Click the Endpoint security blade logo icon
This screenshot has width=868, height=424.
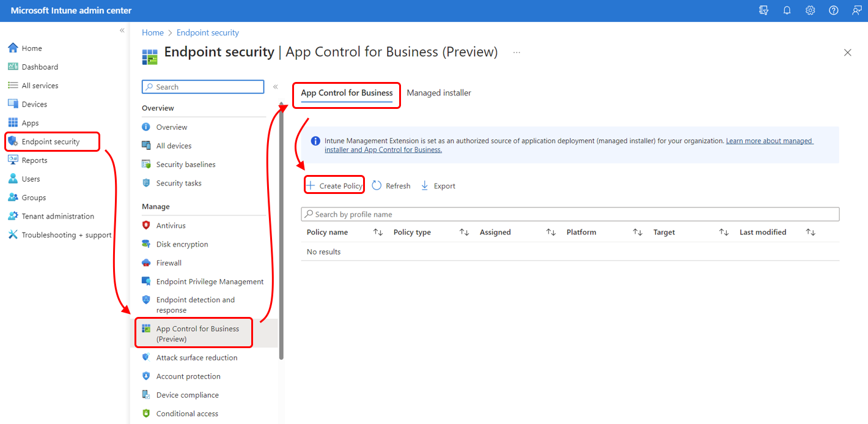150,56
